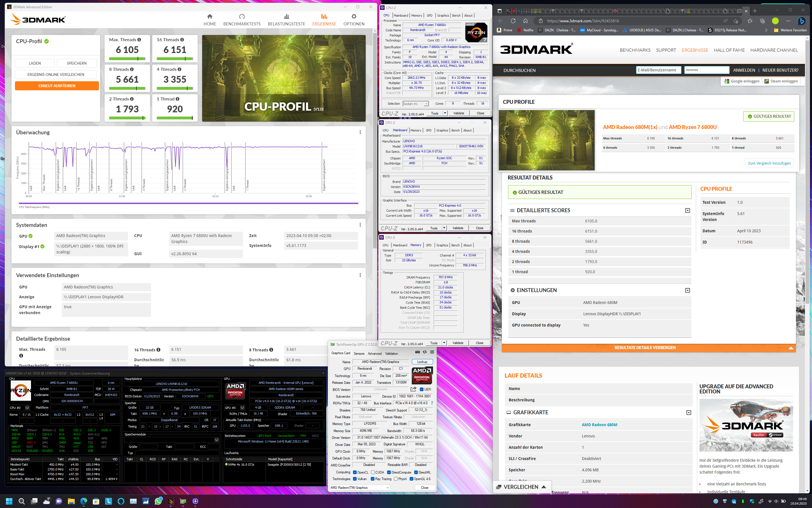The width and height of the screenshot is (812, 508).
Task: Take a screenshot with GPU-Z camera icon
Action: (417, 352)
